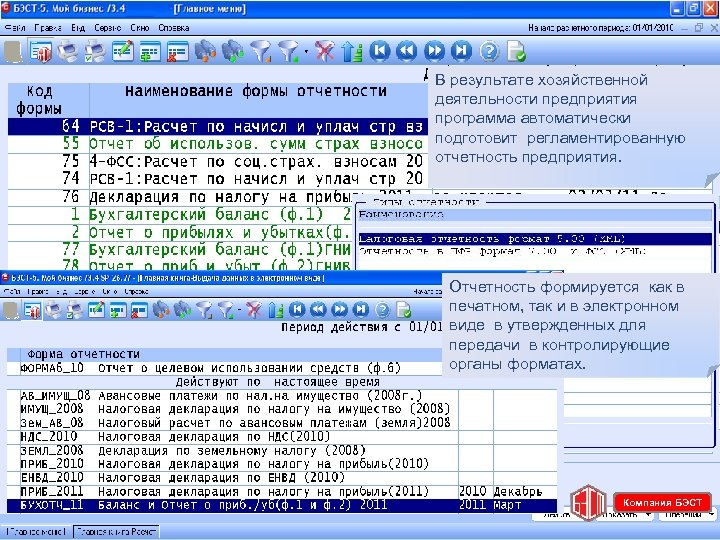
Task: Switch to the Главная книга bottom tab
Action: [117, 532]
